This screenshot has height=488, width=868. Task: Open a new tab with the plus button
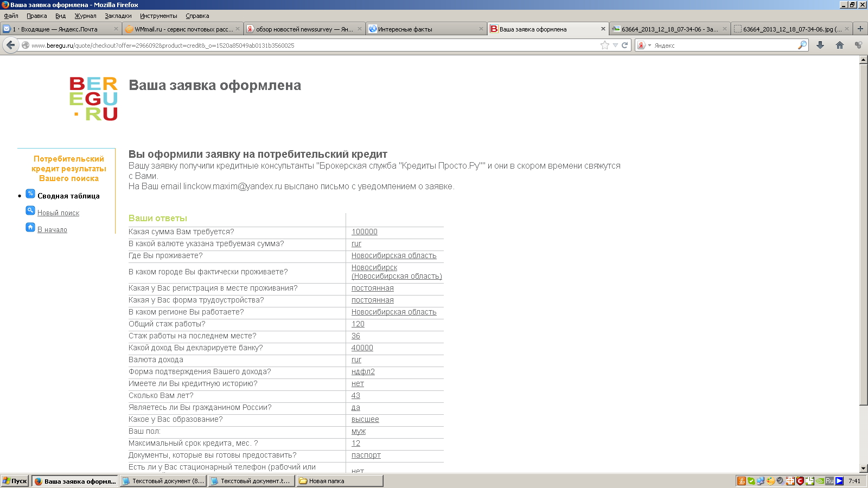click(x=860, y=29)
